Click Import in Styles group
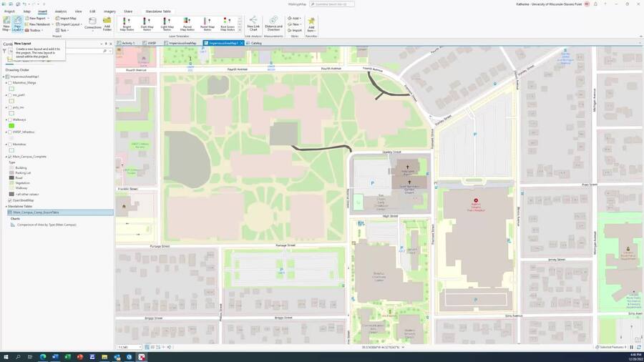 point(295,30)
